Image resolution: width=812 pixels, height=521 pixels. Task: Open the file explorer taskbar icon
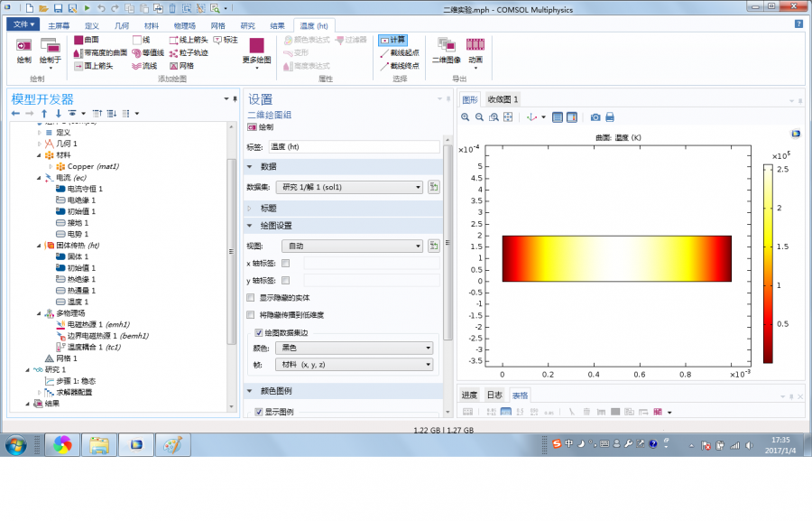(x=99, y=445)
